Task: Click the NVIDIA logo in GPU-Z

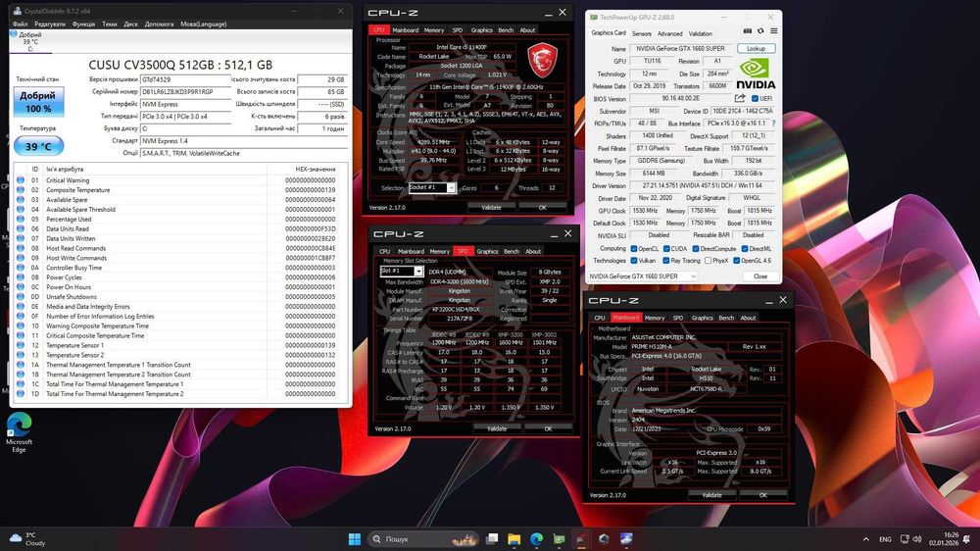Action: pos(755,74)
